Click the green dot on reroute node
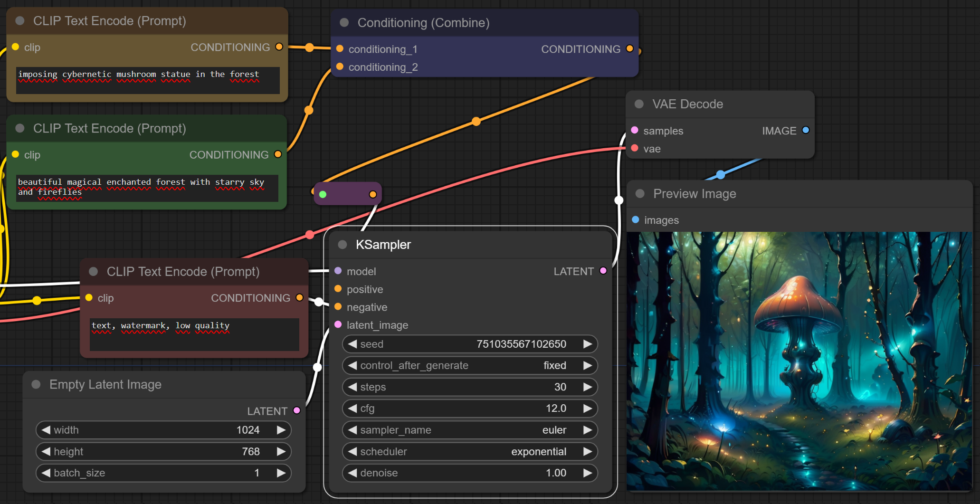The height and width of the screenshot is (504, 980). point(323,194)
